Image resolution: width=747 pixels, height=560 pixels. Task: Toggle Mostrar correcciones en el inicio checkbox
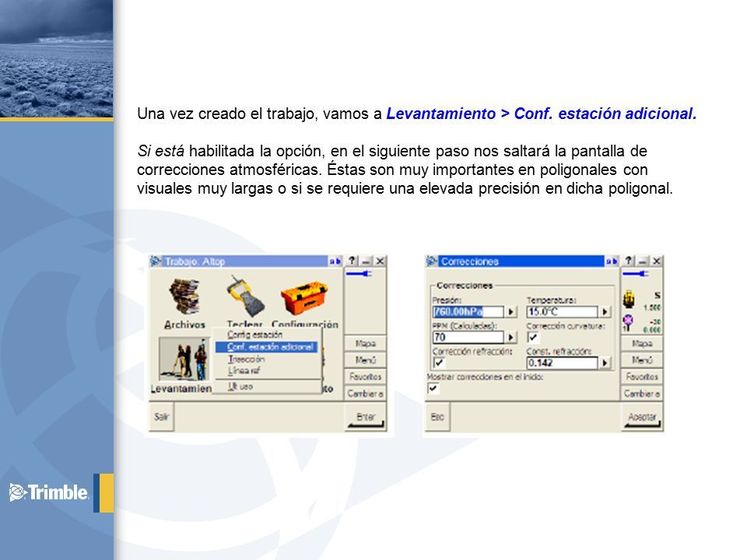(433, 388)
